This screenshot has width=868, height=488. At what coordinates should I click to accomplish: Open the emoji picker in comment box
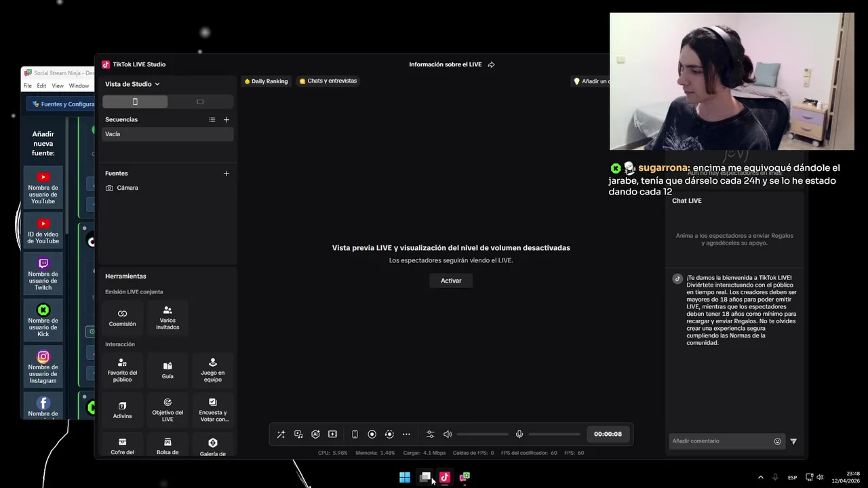[x=778, y=441]
